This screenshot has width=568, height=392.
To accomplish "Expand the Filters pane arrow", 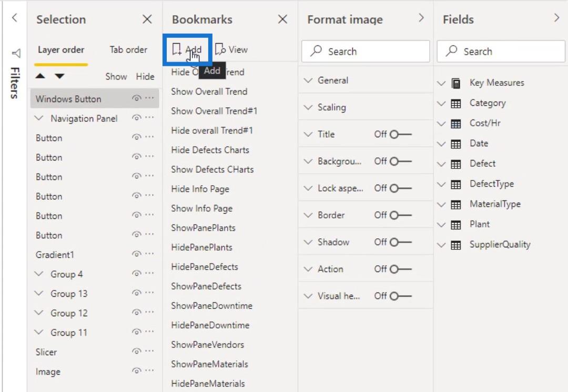I will coord(15,17).
